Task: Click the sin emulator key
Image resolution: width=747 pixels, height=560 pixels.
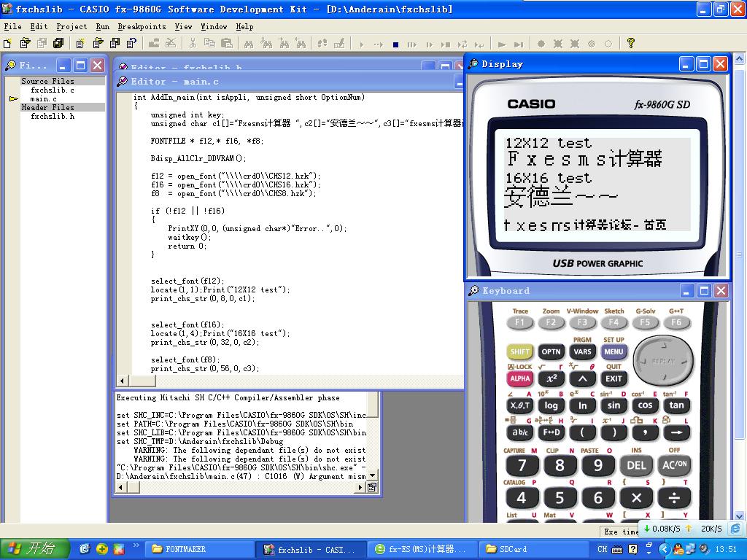Action: pos(614,405)
